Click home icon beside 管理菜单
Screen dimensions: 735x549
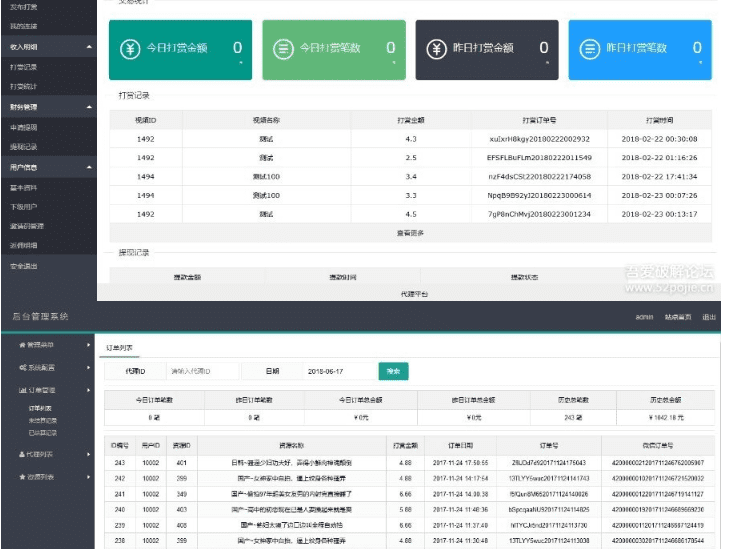point(22,344)
